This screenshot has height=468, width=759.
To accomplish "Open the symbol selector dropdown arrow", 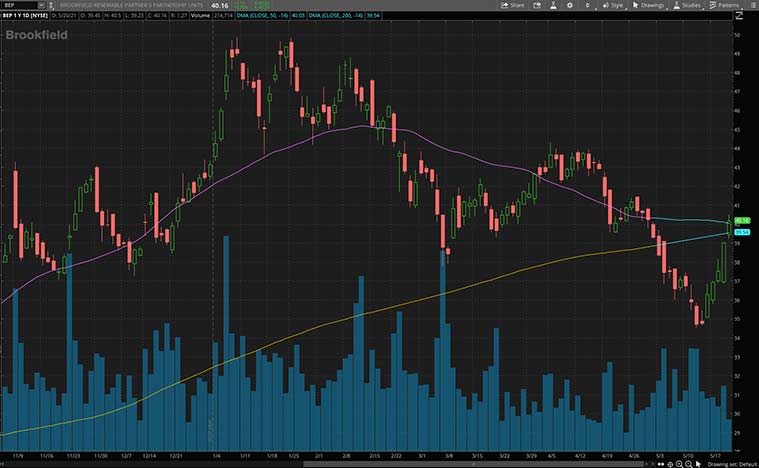I will [x=49, y=5].
